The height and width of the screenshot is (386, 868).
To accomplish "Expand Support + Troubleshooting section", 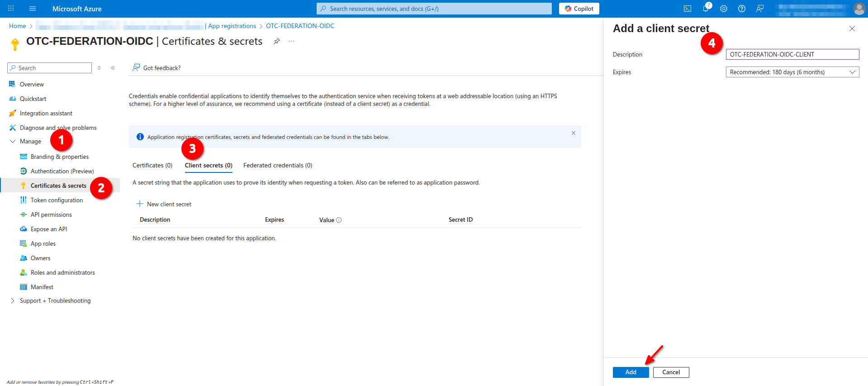I will click(13, 300).
